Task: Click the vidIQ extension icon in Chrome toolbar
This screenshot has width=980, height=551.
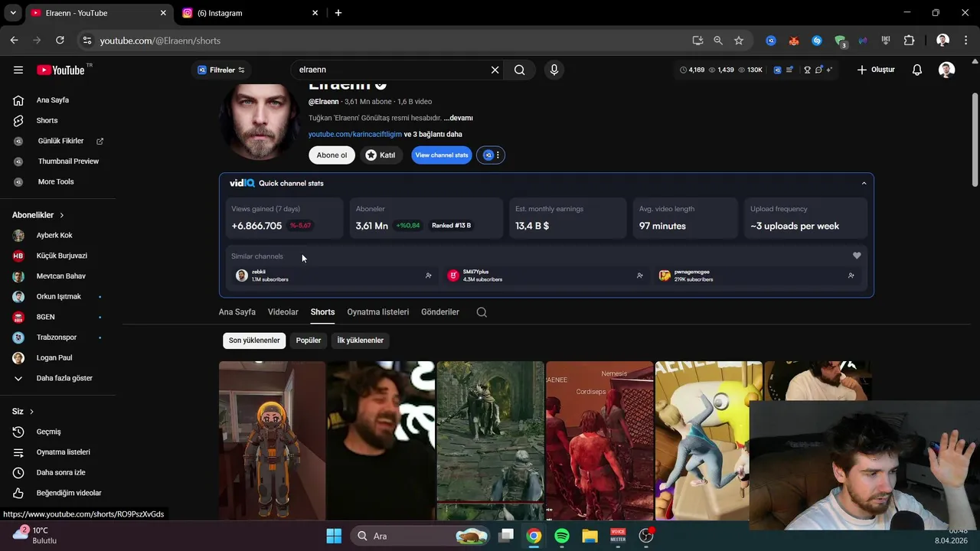Action: pyautogui.click(x=771, y=41)
